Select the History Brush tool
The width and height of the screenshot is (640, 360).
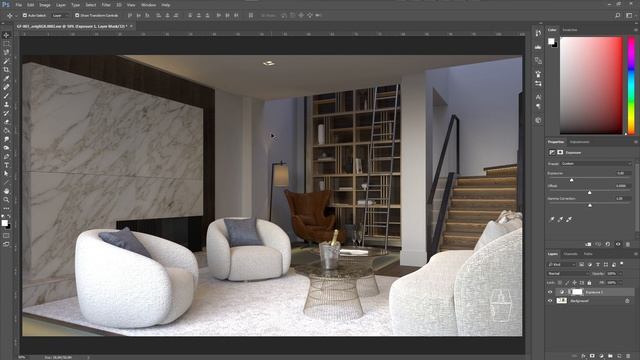[6, 113]
